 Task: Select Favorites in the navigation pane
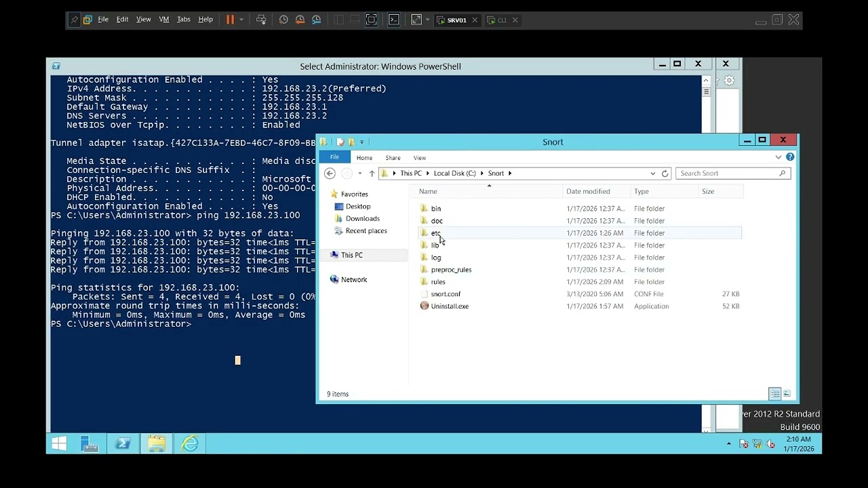tap(349, 194)
